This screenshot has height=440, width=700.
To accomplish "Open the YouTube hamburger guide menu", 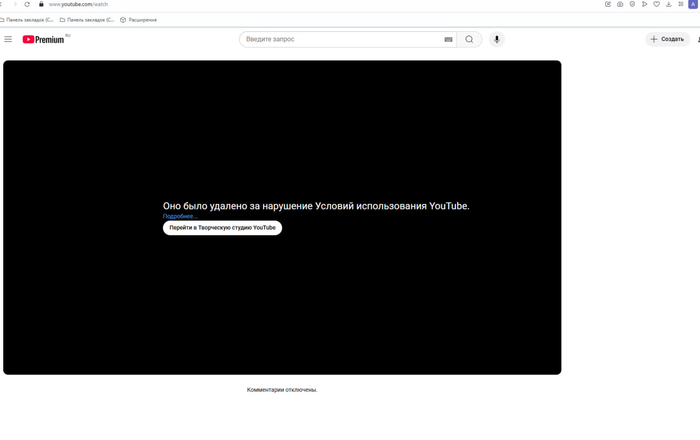I will (x=8, y=39).
